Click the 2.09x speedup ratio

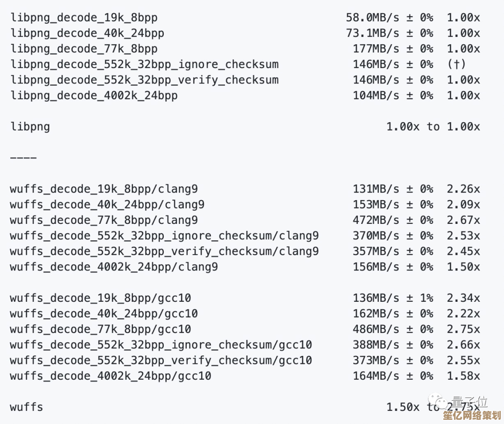(463, 204)
